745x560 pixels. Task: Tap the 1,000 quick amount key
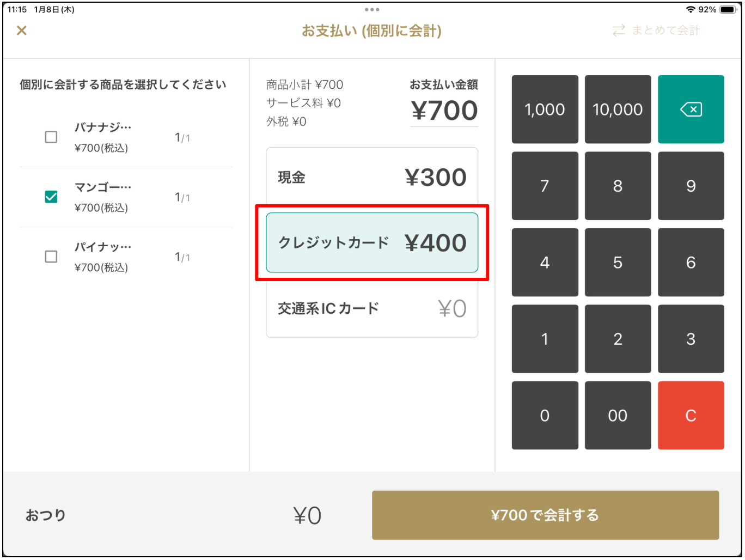545,109
